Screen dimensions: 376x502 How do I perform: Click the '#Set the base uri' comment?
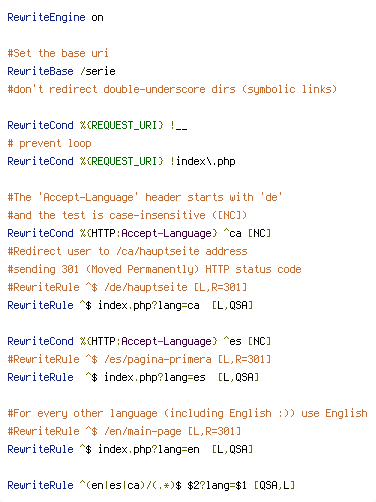(x=58, y=53)
